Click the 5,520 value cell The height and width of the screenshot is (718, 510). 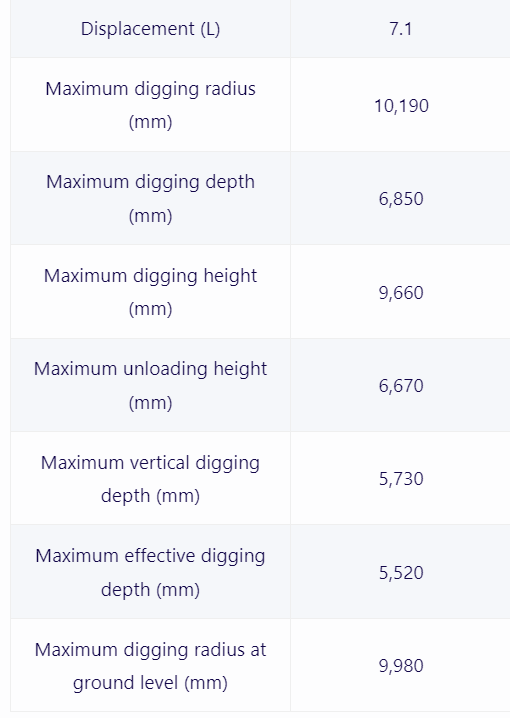pyautogui.click(x=401, y=572)
